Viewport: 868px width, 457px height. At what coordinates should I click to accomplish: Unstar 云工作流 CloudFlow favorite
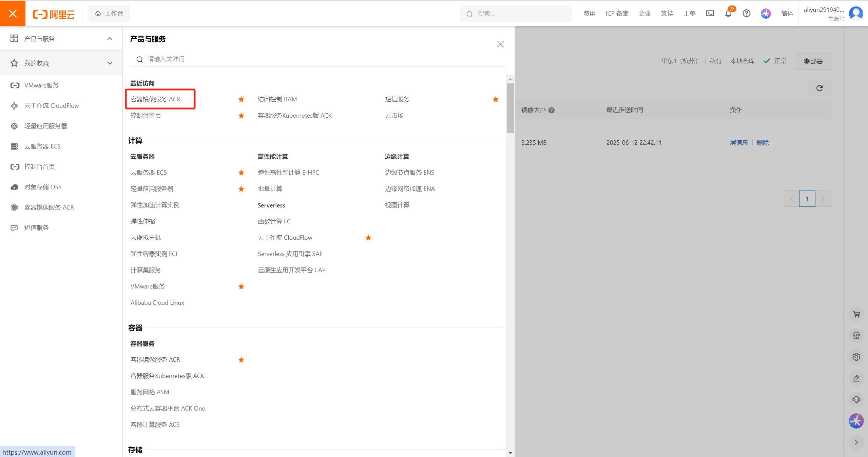pos(368,238)
